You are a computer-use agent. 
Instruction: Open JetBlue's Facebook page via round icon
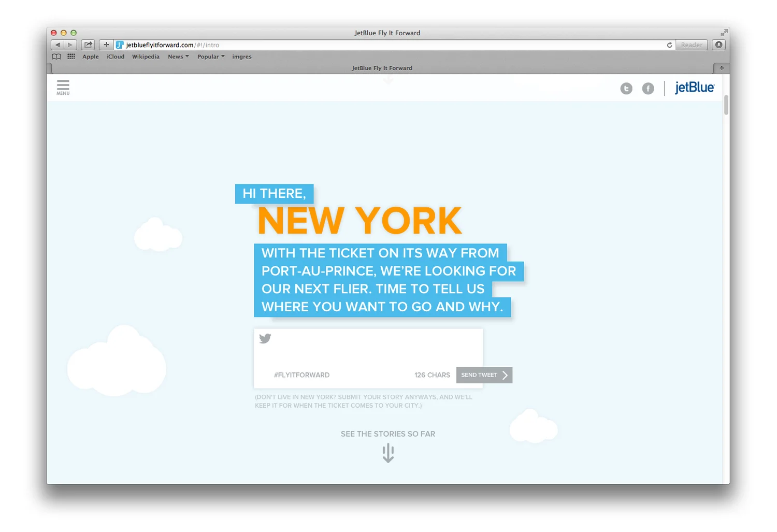tap(648, 89)
